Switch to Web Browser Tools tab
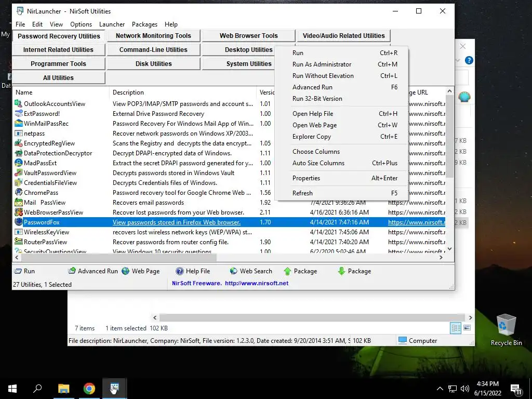Image resolution: width=532 pixels, height=399 pixels. (248, 36)
